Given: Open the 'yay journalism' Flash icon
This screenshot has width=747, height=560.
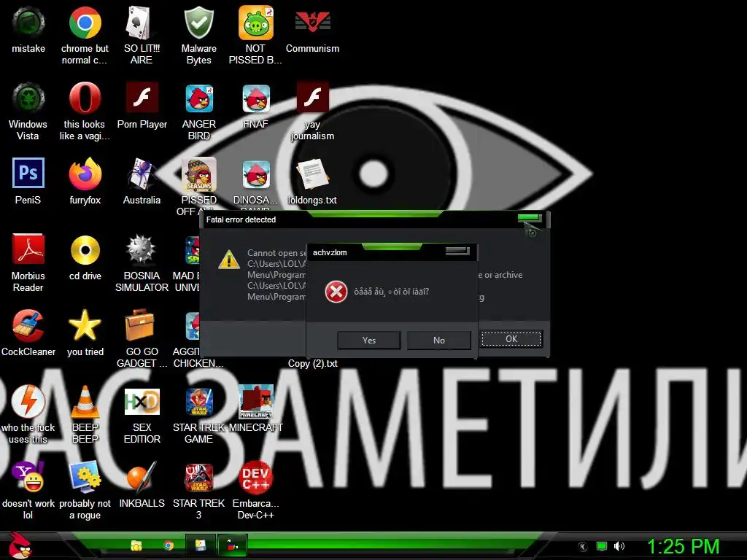Looking at the screenshot, I should (312, 98).
